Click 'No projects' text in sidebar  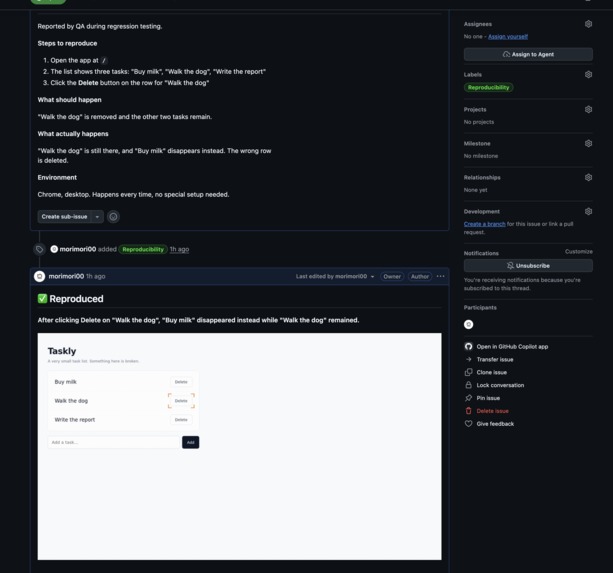click(x=479, y=122)
